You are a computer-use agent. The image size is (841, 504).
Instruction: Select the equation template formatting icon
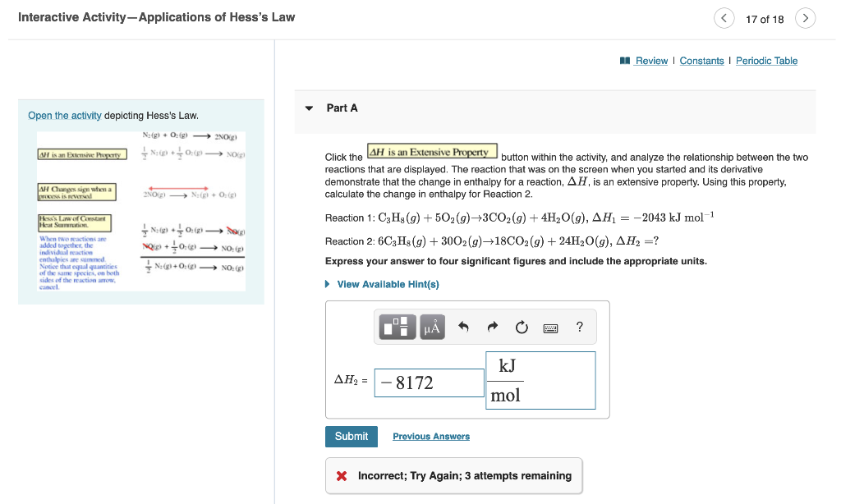(x=398, y=326)
